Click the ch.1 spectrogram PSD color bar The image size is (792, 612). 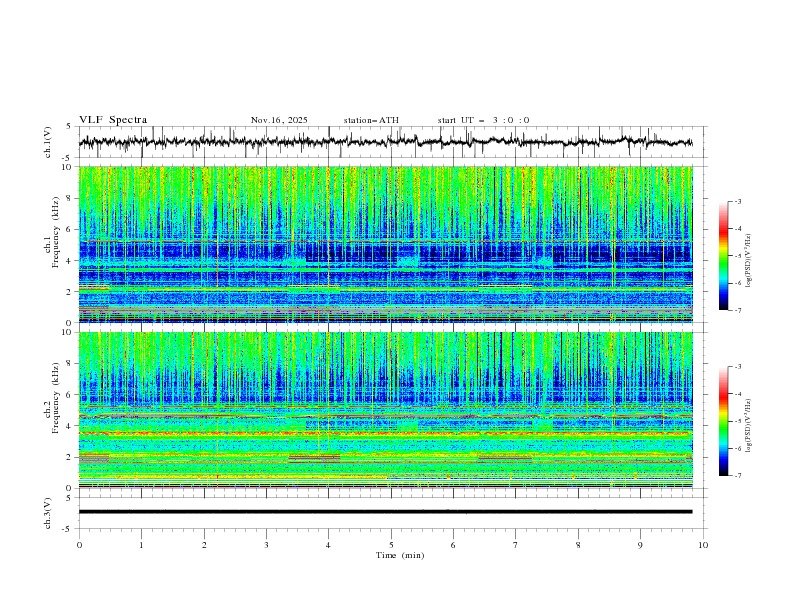click(x=723, y=256)
